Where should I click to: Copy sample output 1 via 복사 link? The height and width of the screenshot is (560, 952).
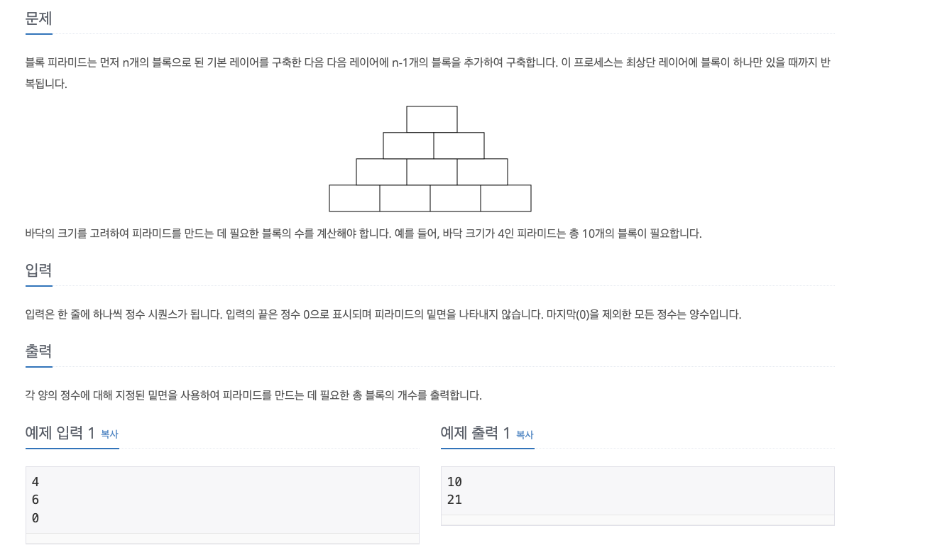coord(525,434)
